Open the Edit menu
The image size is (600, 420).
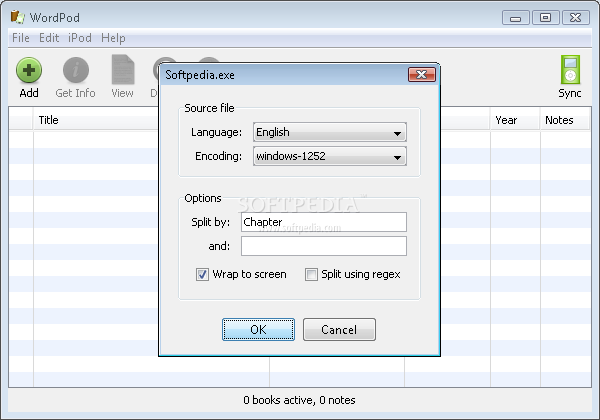coord(48,38)
